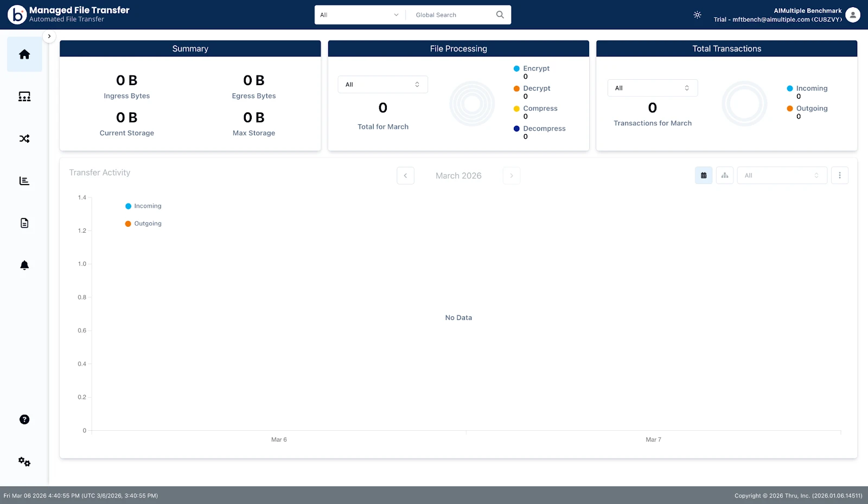868x504 pixels.
Task: Open the help question mark icon
Action: click(24, 419)
